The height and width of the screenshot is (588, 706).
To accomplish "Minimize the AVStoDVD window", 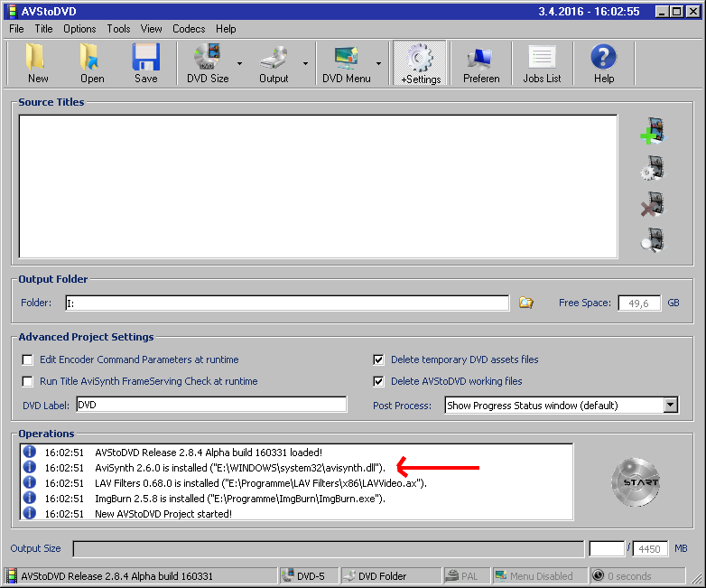I will point(662,11).
